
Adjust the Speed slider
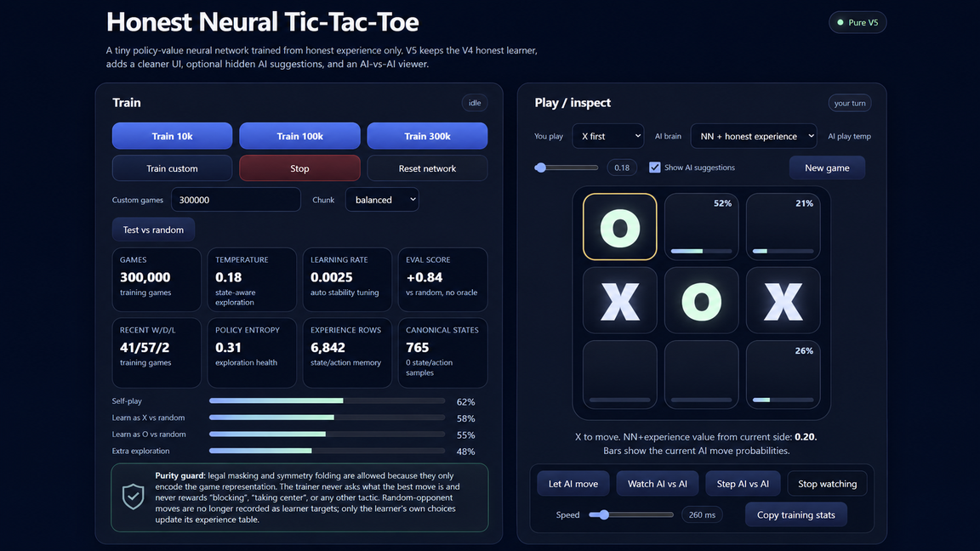point(630,514)
